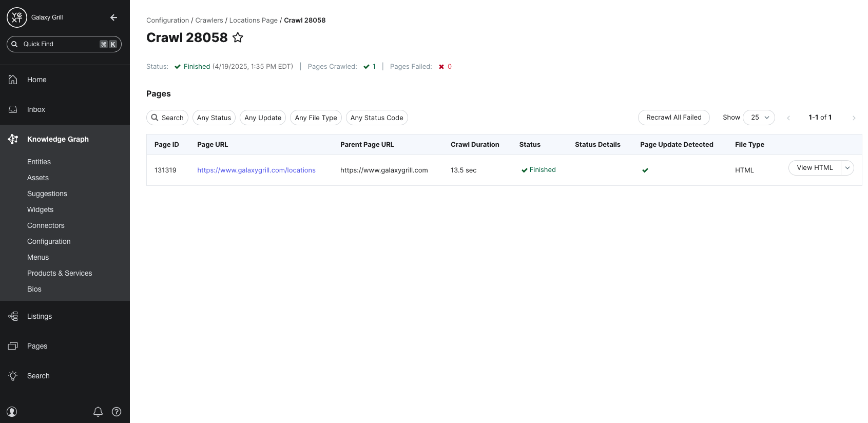868x423 pixels.
Task: Click the Status Details column header
Action: (x=597, y=145)
